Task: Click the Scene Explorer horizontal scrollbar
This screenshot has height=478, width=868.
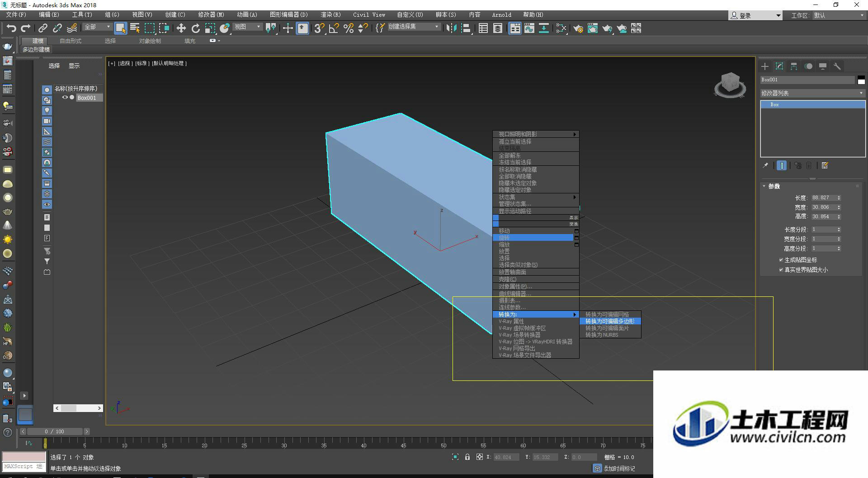Action: click(x=78, y=408)
